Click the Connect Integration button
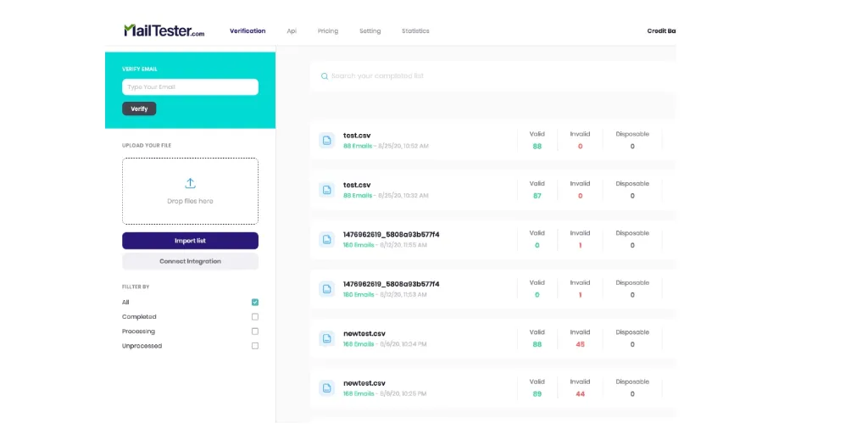The width and height of the screenshot is (868, 440). click(190, 261)
